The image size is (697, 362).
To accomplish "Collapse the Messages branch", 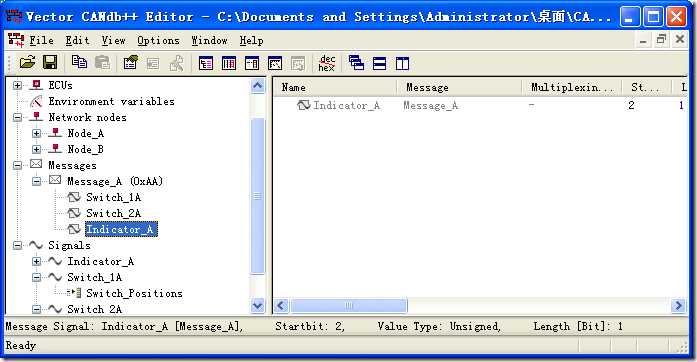I will [17, 165].
